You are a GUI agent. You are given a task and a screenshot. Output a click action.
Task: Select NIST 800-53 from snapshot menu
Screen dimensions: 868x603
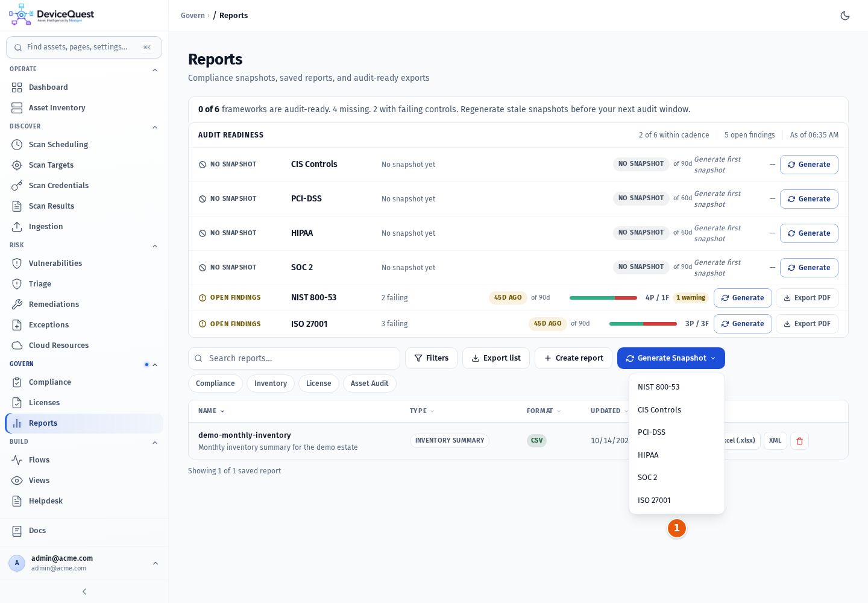[x=677, y=387]
